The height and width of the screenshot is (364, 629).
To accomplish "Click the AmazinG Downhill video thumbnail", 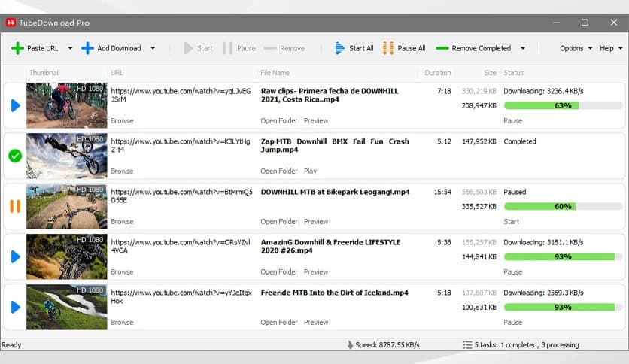I will coord(67,256).
